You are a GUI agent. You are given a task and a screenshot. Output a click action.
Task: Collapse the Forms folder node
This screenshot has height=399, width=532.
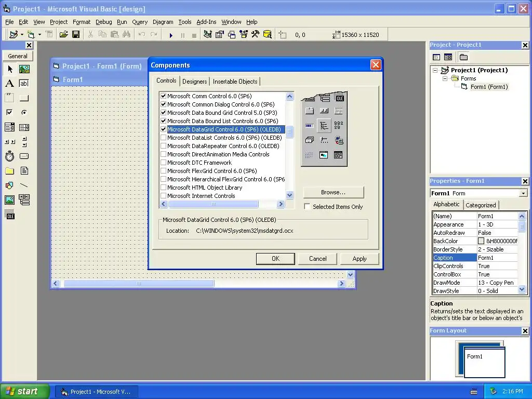[445, 78]
